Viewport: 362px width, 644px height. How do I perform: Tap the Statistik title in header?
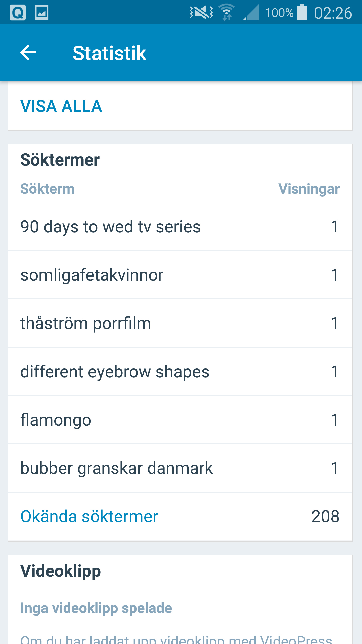coord(109,53)
